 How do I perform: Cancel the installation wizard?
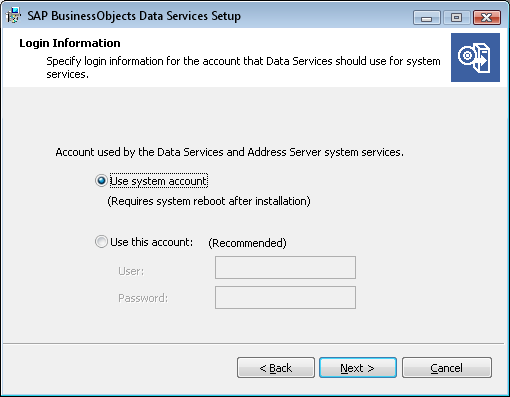447,368
